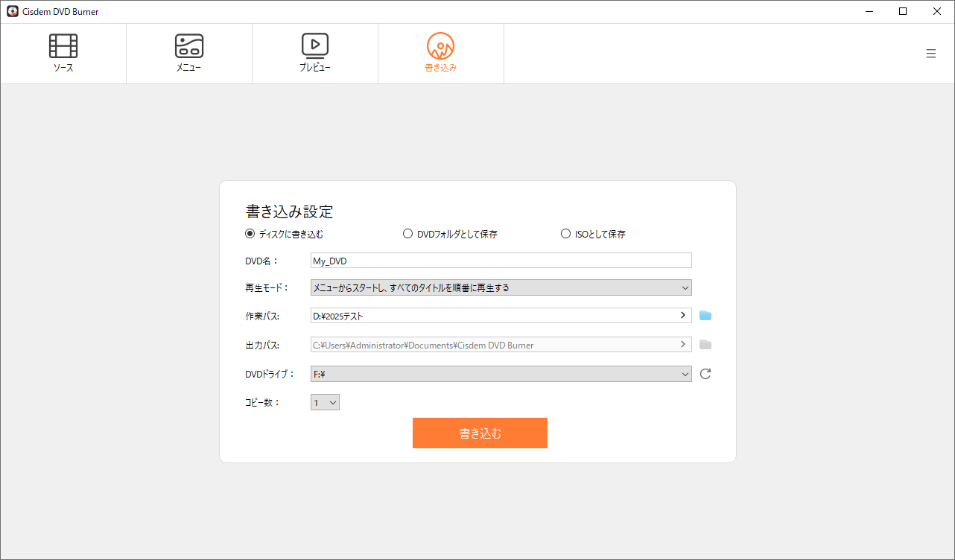The height and width of the screenshot is (560, 955).
Task: Select ISOとして保存 radio option
Action: tap(565, 234)
